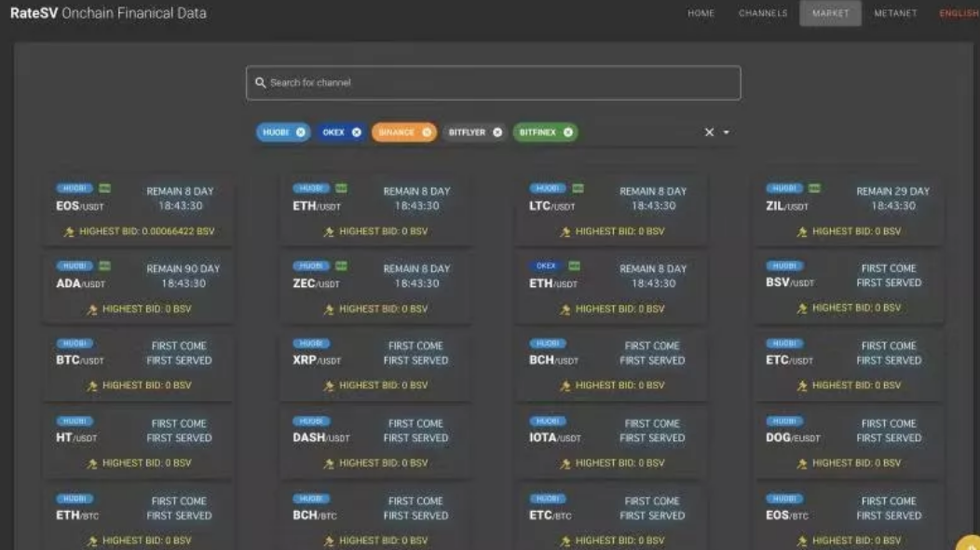Click the ETC/BTC pair name
The image size is (980, 550).
coord(550,515)
